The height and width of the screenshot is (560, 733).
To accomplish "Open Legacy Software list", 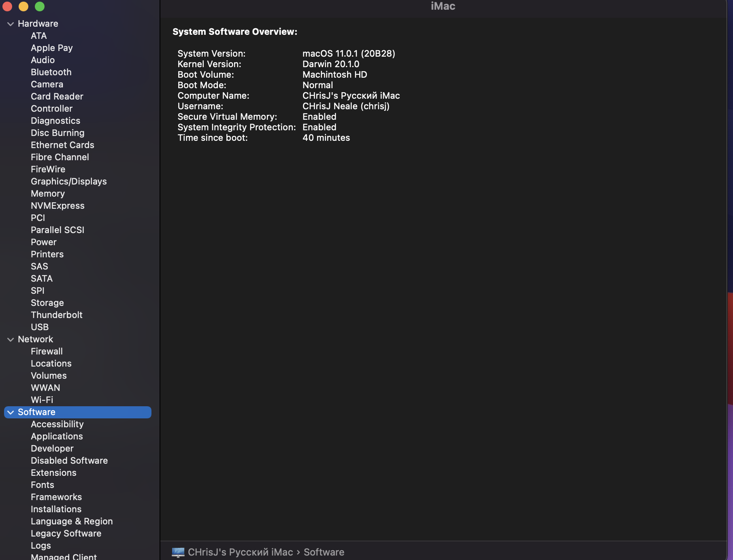I will [x=66, y=534].
